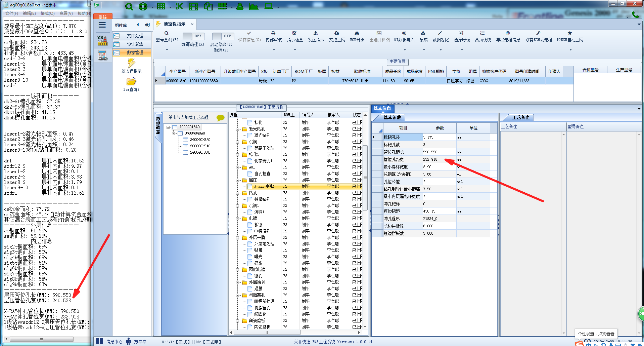Open the 内部审核 dropdown arrow

pyautogui.click(x=274, y=50)
